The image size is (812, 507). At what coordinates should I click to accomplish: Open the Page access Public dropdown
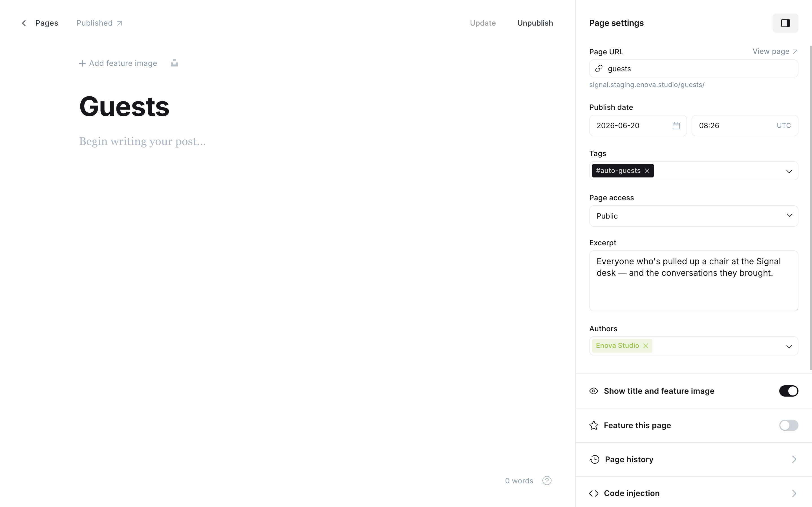click(694, 216)
